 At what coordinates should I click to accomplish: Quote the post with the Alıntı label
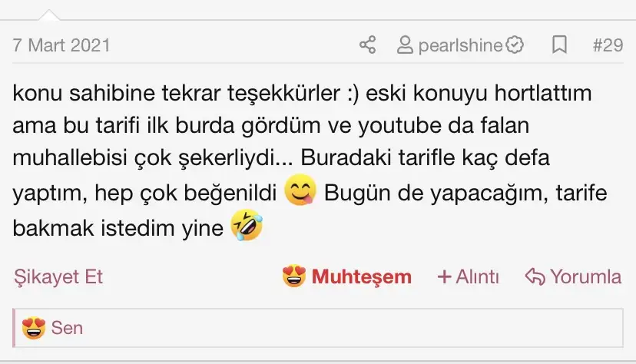pos(477,277)
